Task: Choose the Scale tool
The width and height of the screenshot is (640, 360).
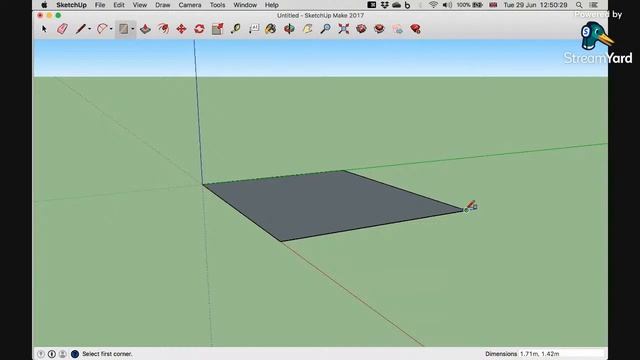Action: [218, 29]
